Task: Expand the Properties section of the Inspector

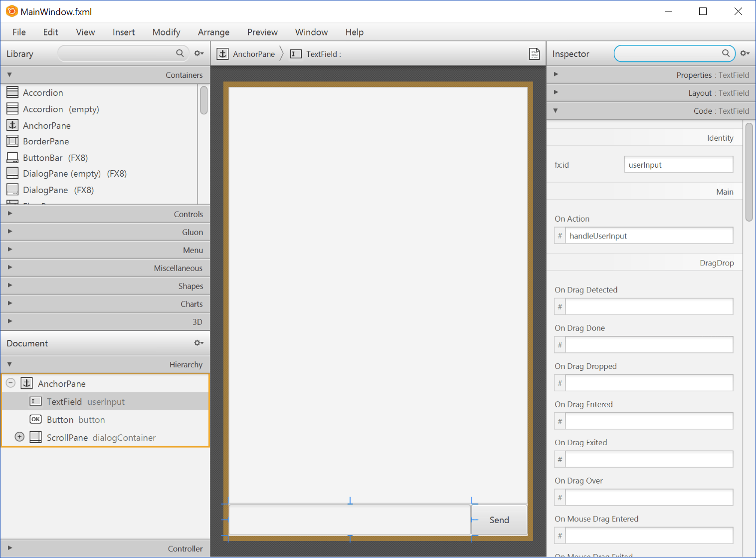Action: click(556, 74)
